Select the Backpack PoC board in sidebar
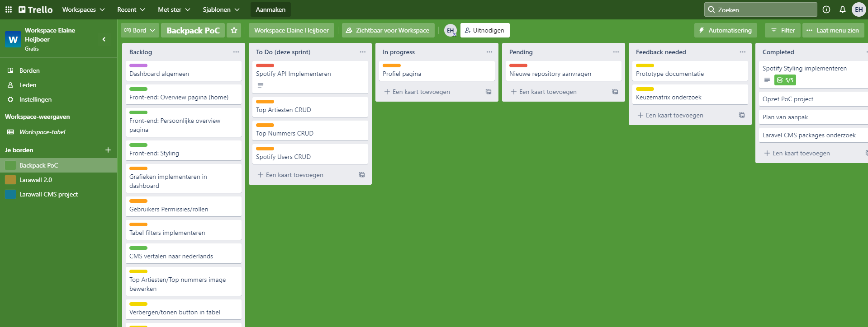This screenshot has height=327, width=868. point(58,165)
